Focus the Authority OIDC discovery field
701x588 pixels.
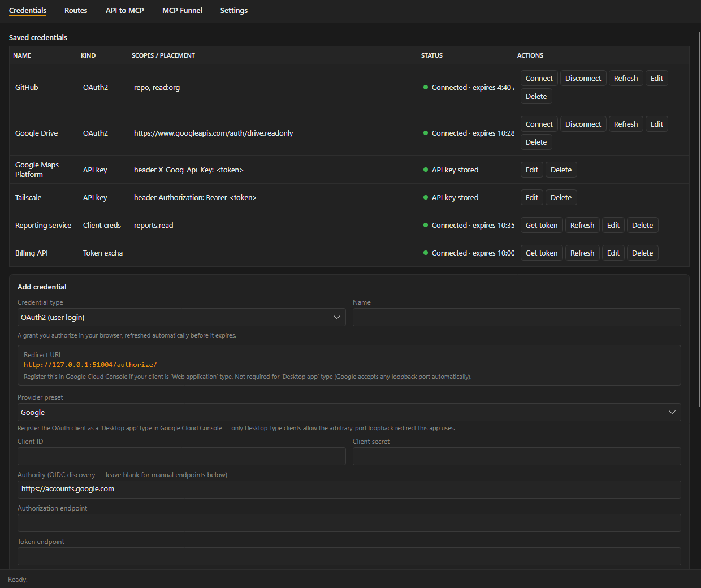click(349, 490)
